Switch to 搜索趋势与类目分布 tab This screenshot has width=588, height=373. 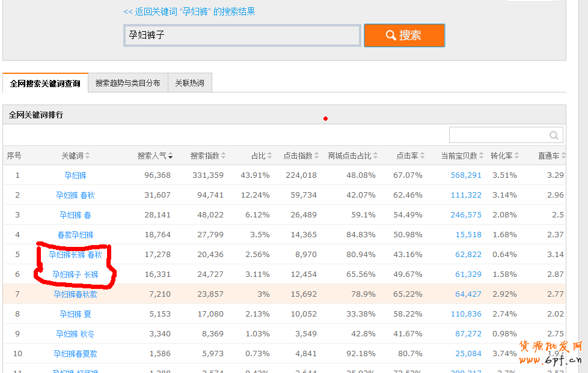127,83
